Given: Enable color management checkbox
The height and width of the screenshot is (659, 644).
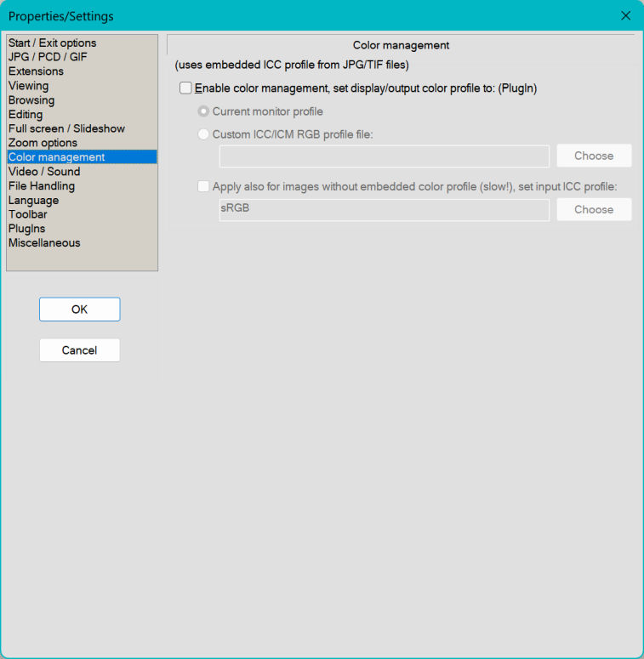Looking at the screenshot, I should click(186, 88).
